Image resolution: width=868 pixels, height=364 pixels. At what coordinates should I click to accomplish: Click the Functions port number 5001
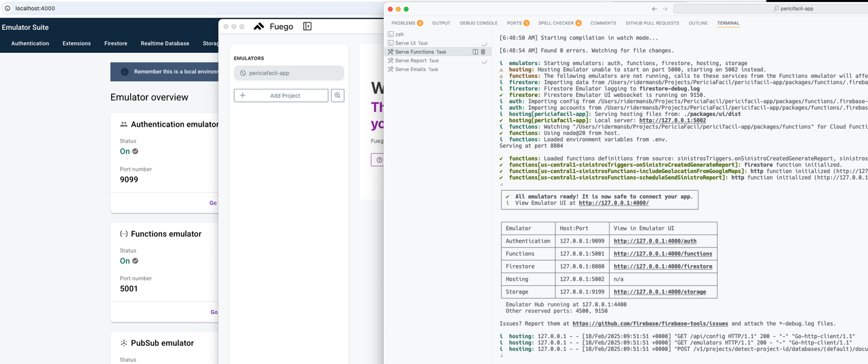[129, 289]
